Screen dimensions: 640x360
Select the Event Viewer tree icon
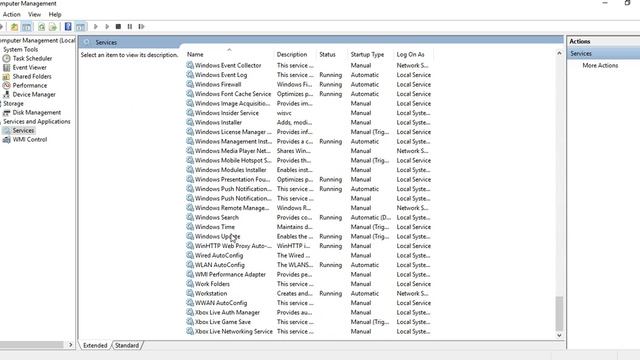[x=7, y=67]
